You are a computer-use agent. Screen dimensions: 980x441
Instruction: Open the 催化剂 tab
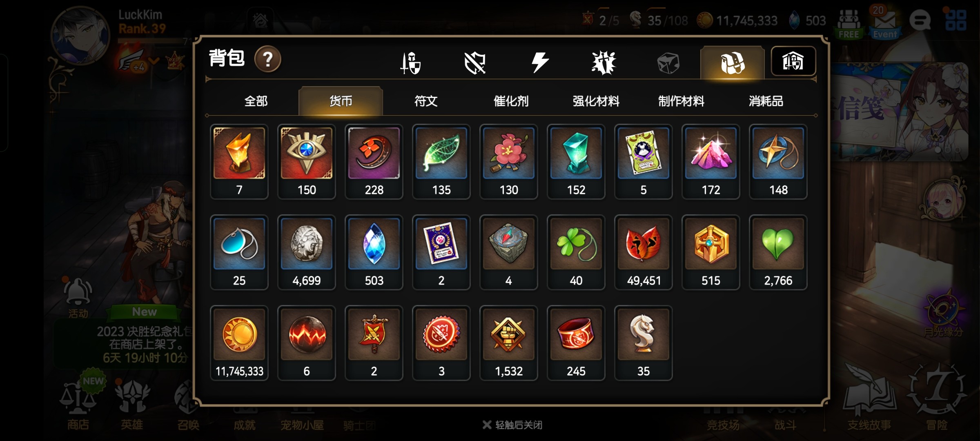pos(511,101)
